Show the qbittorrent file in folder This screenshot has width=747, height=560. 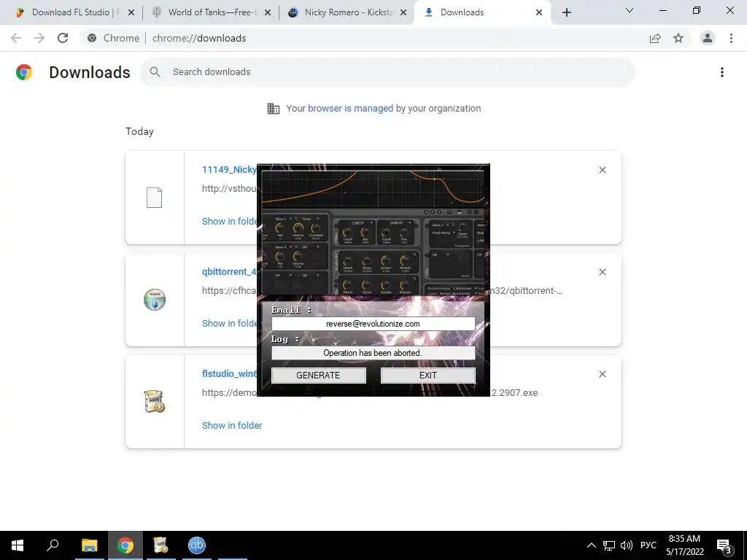(229, 323)
